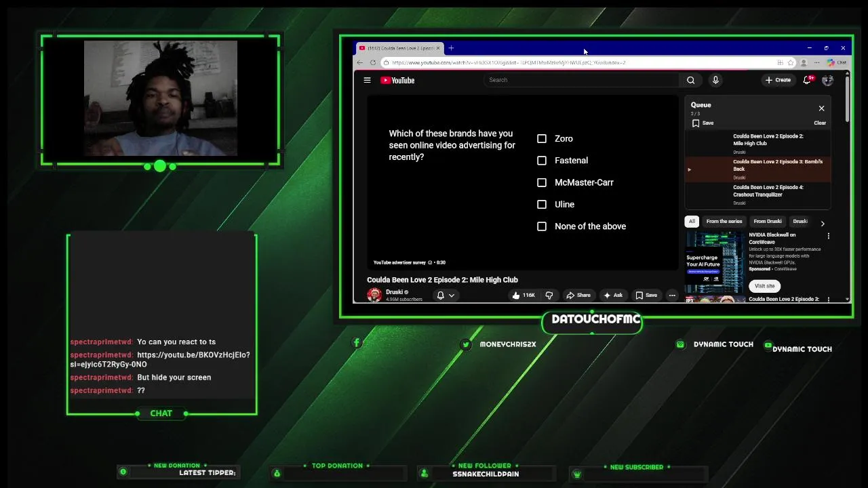Viewport: 868px width, 488px height.
Task: Check the McMaster-Carr survey option
Action: click(542, 182)
